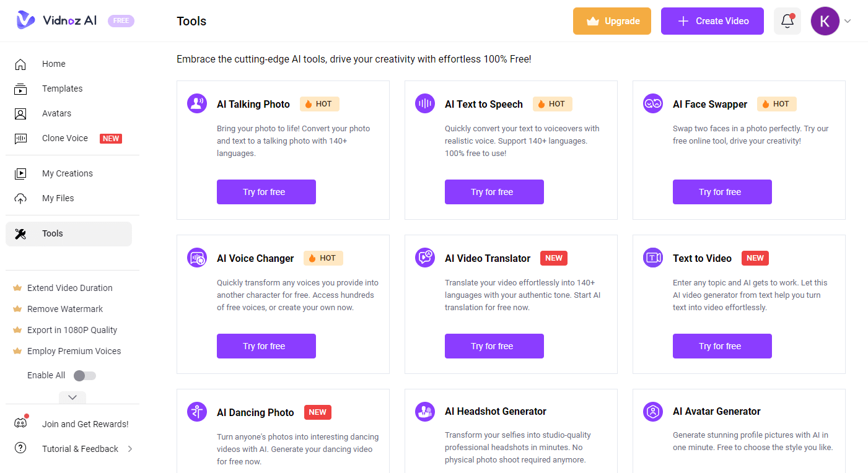
Task: Click the Create Video button
Action: [712, 21]
